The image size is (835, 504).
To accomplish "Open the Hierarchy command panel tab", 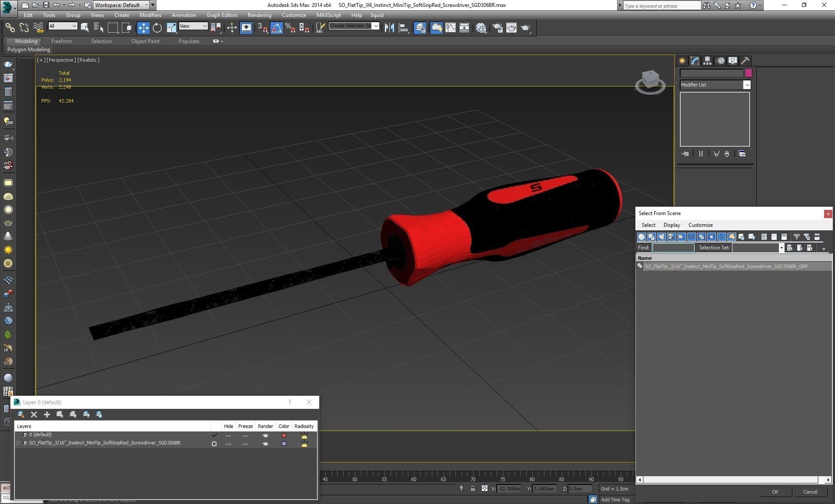I will [x=707, y=61].
